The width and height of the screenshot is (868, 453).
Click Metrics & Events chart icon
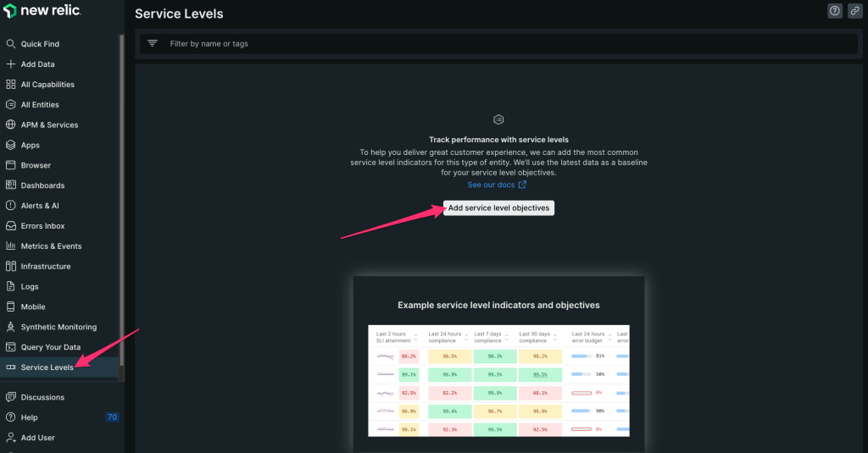coord(10,246)
